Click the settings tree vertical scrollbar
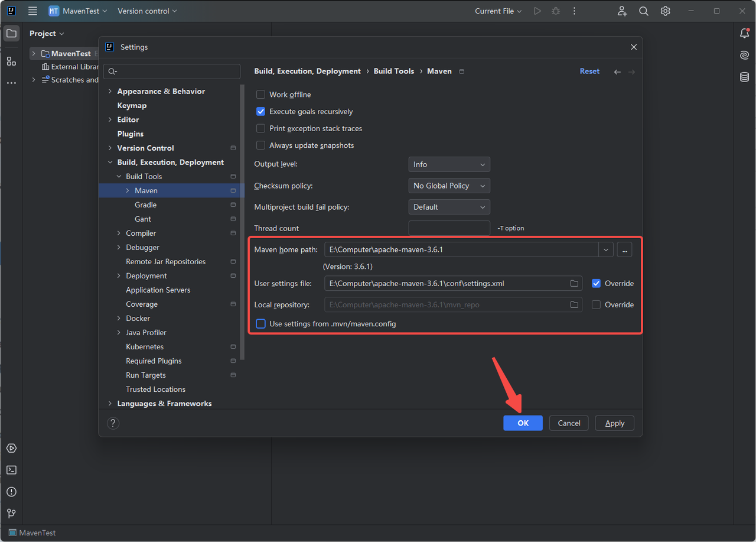The width and height of the screenshot is (756, 542). pyautogui.click(x=242, y=222)
